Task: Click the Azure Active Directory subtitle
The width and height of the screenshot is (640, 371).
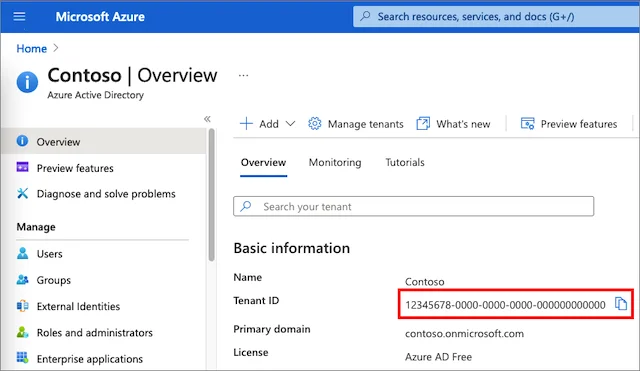Action: (96, 95)
